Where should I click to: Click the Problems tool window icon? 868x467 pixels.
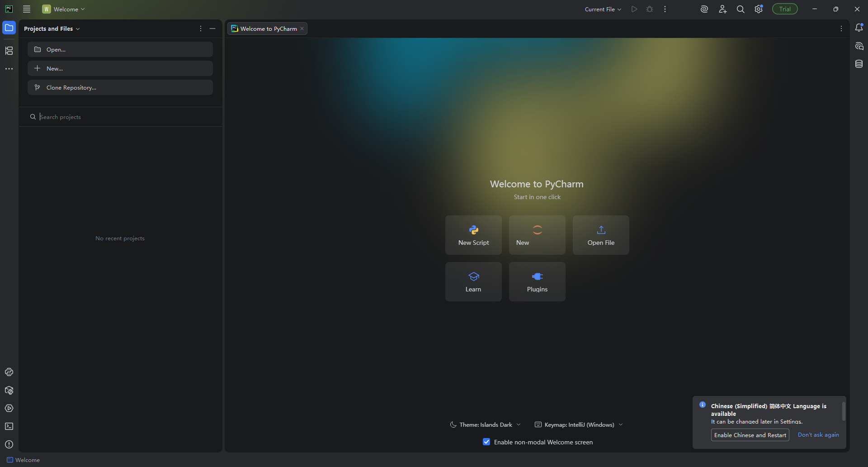[x=9, y=444]
